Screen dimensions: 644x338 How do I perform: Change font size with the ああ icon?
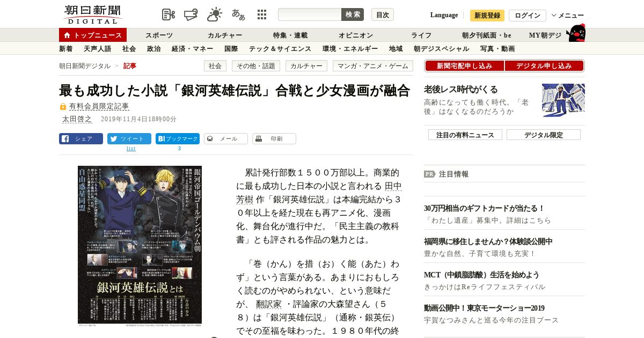click(x=238, y=14)
